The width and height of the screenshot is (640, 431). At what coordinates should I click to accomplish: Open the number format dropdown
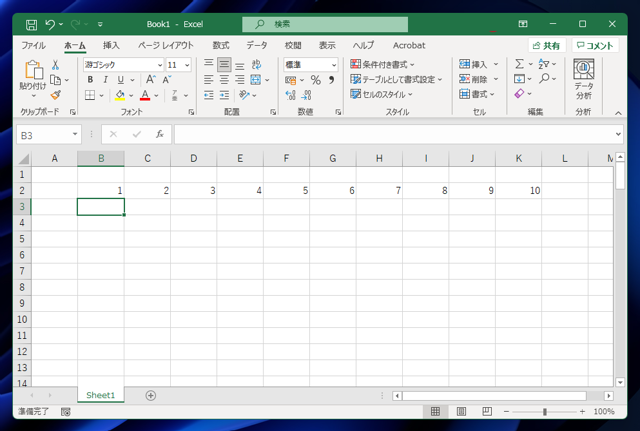tap(334, 65)
